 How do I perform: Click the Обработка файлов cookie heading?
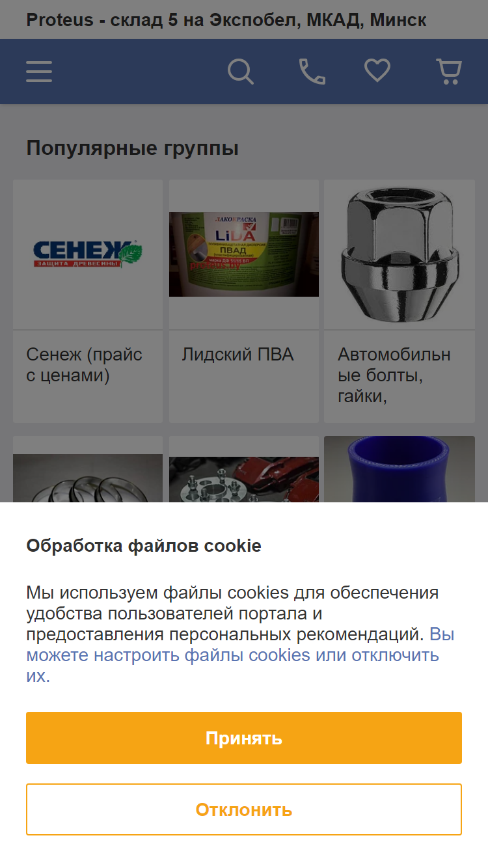coord(144,545)
